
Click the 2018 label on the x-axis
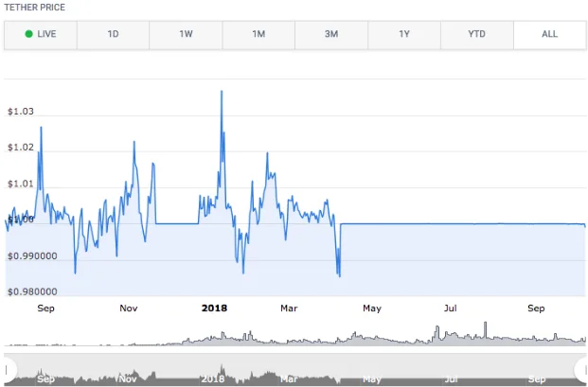216,308
